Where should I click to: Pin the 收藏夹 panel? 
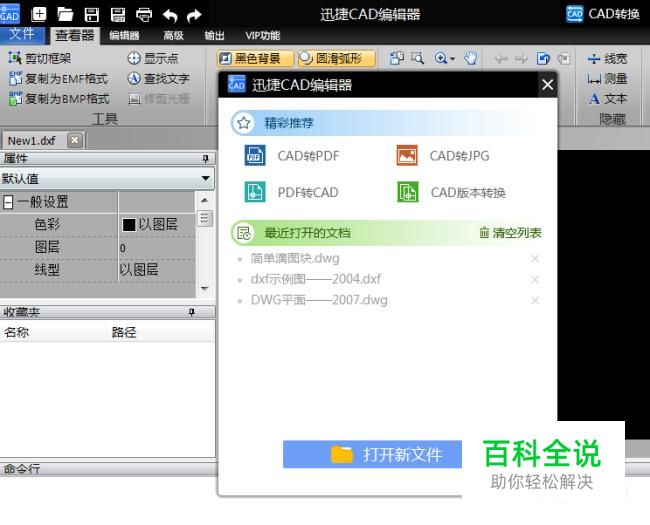pyautogui.click(x=192, y=312)
